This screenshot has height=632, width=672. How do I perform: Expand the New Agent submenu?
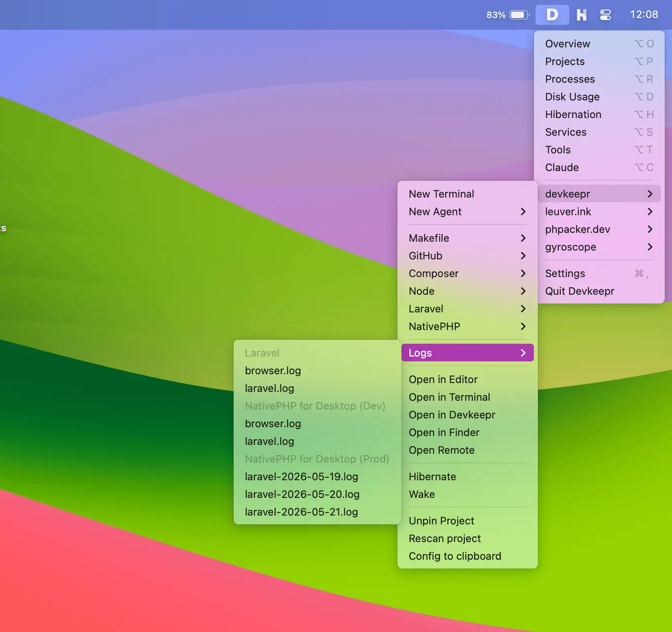point(468,212)
